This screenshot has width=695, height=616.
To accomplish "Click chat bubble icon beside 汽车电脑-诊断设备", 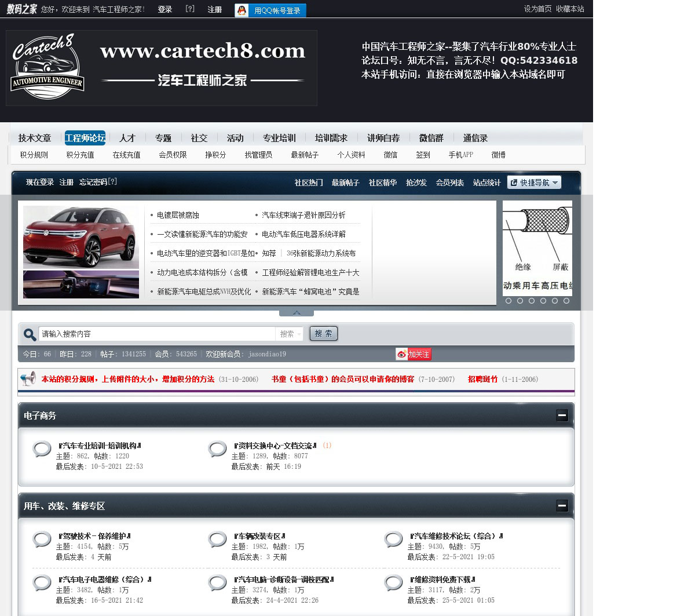I will tap(217, 583).
